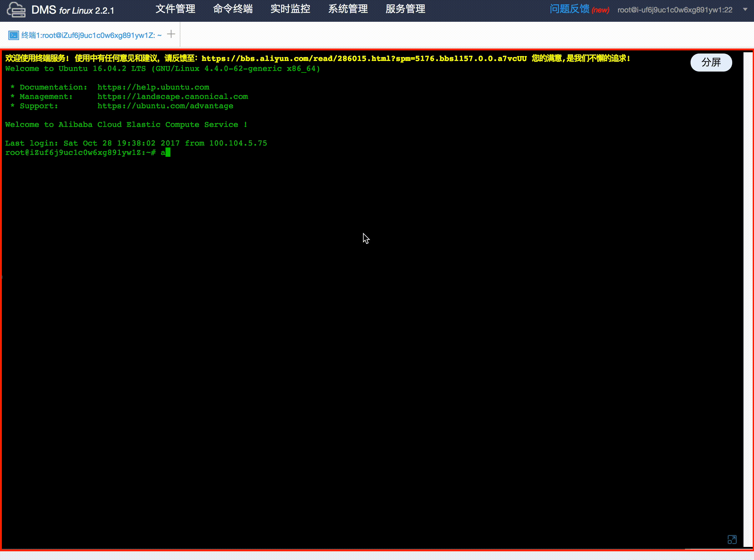Click the 分屏 split screen button

(711, 62)
